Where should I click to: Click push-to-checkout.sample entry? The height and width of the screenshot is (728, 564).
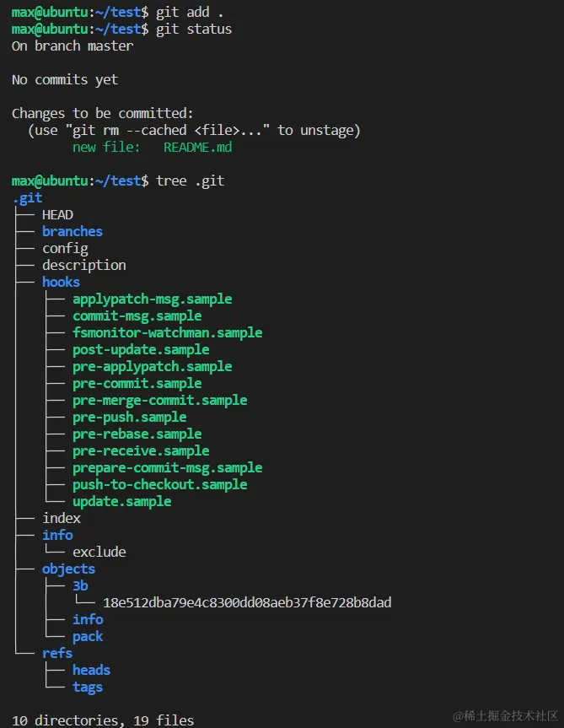pos(159,484)
